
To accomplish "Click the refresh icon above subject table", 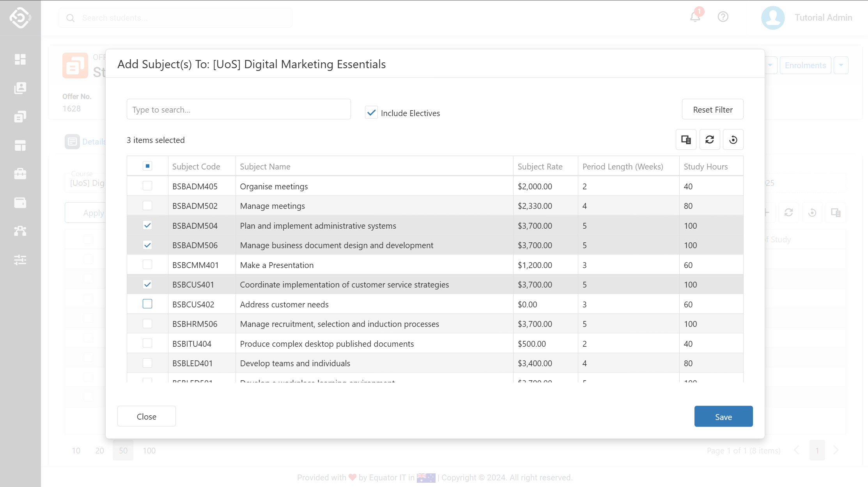I will point(710,140).
